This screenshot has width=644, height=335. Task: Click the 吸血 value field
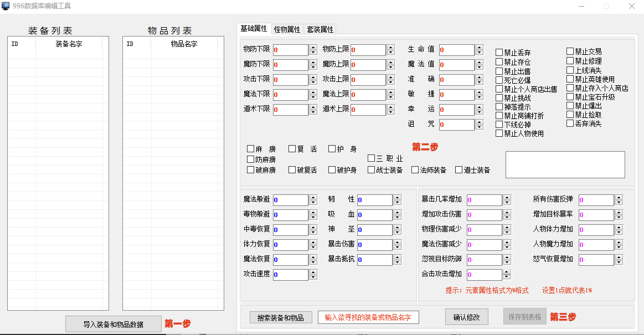[x=375, y=215]
